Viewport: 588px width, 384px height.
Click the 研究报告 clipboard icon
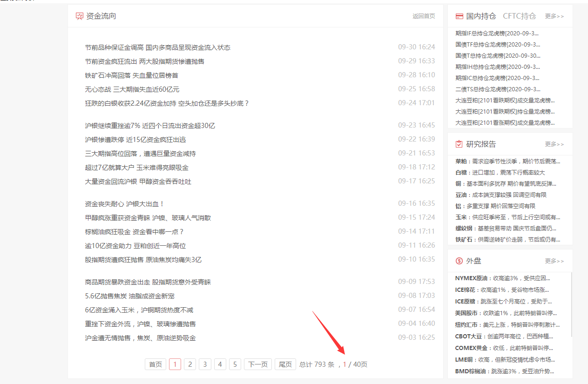459,144
